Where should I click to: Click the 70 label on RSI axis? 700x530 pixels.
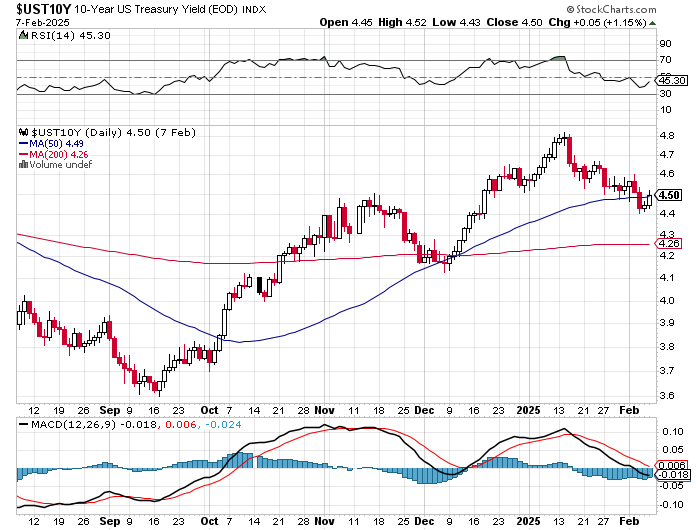[x=665, y=60]
